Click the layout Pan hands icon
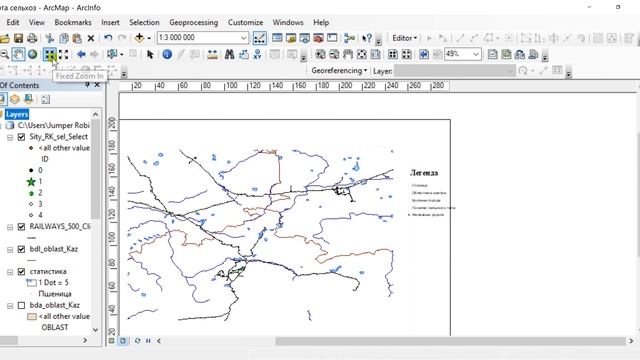640x360 pixels. pyautogui.click(x=348, y=54)
